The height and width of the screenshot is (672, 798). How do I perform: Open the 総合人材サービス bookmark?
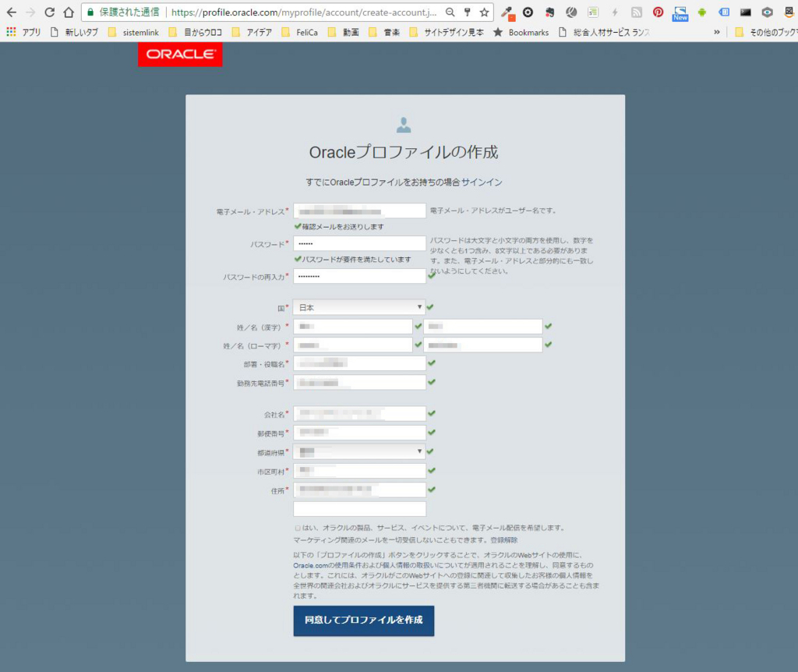[604, 32]
